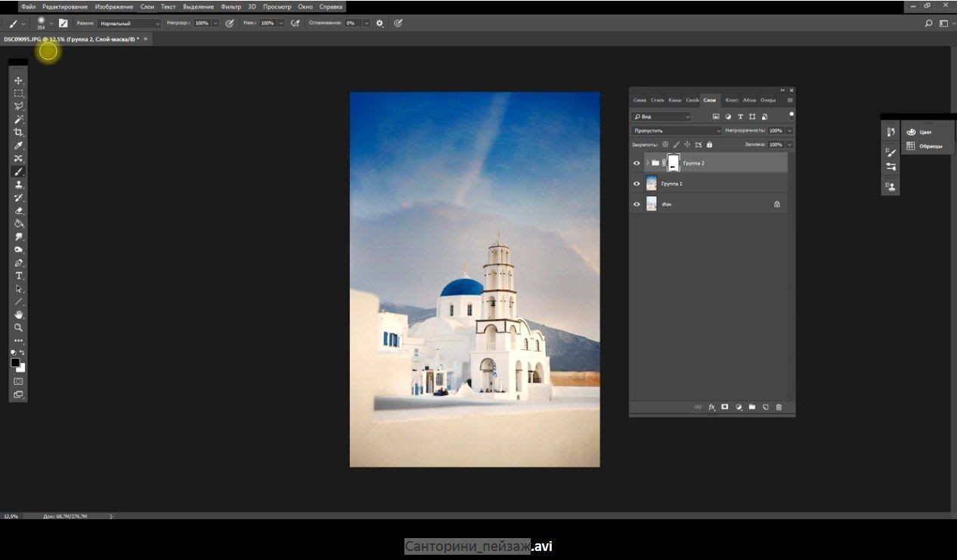Click the foreground color swatch
This screenshot has width=957, height=560.
pyautogui.click(x=15, y=363)
